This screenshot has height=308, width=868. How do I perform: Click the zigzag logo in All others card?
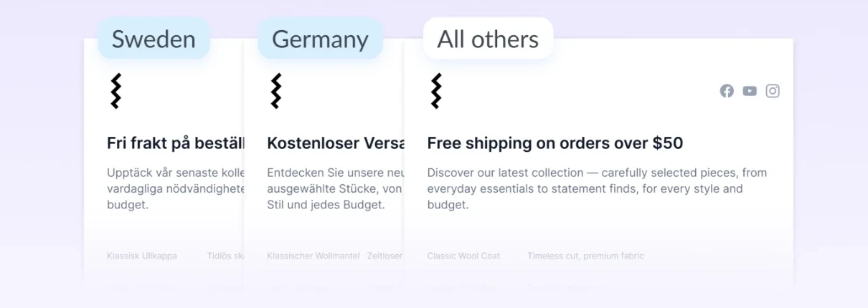435,91
